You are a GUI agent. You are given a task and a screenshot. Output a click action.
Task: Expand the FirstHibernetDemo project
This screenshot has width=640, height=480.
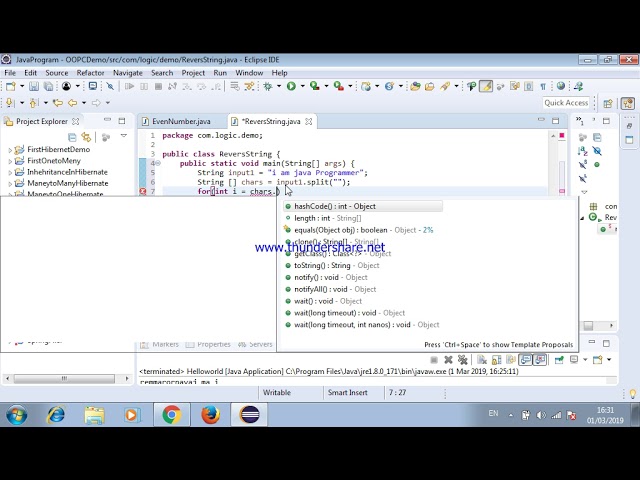point(10,150)
